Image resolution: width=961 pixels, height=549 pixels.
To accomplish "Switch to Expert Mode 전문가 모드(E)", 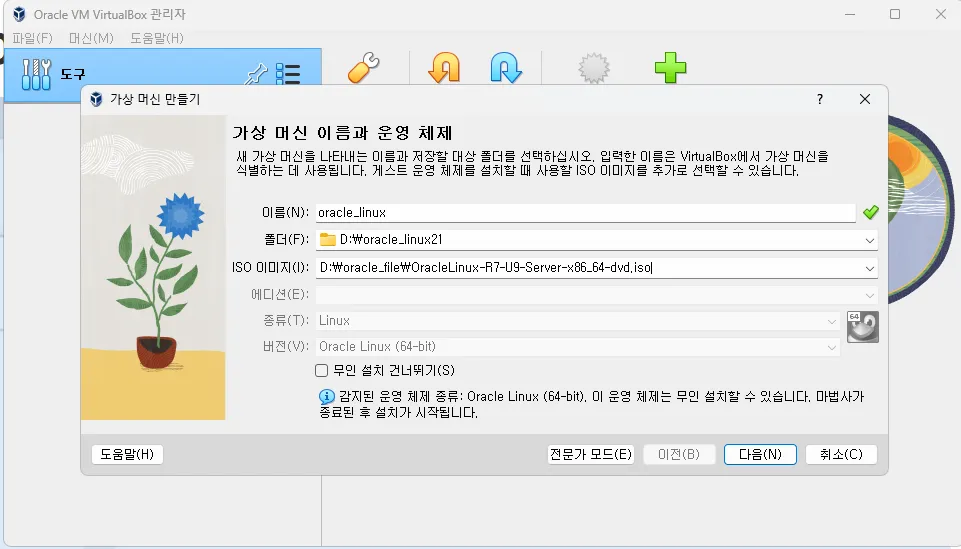I will (591, 454).
